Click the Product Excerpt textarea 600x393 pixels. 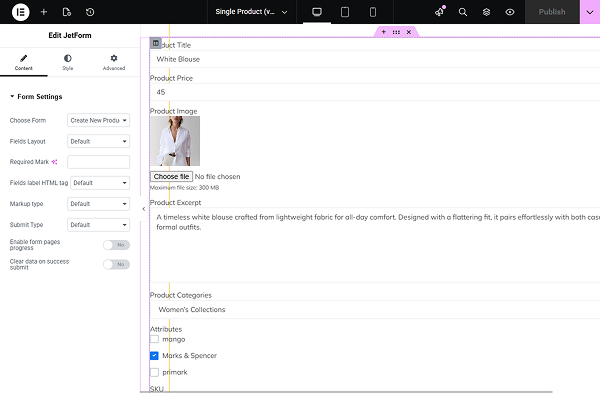click(x=375, y=245)
